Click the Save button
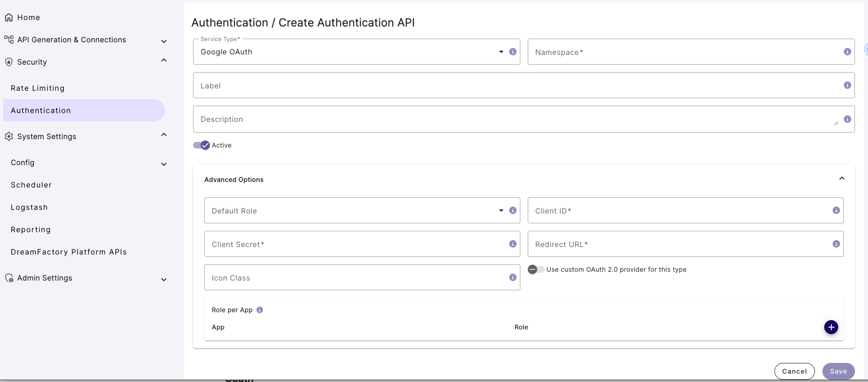Image resolution: width=868 pixels, height=382 pixels. click(x=838, y=371)
